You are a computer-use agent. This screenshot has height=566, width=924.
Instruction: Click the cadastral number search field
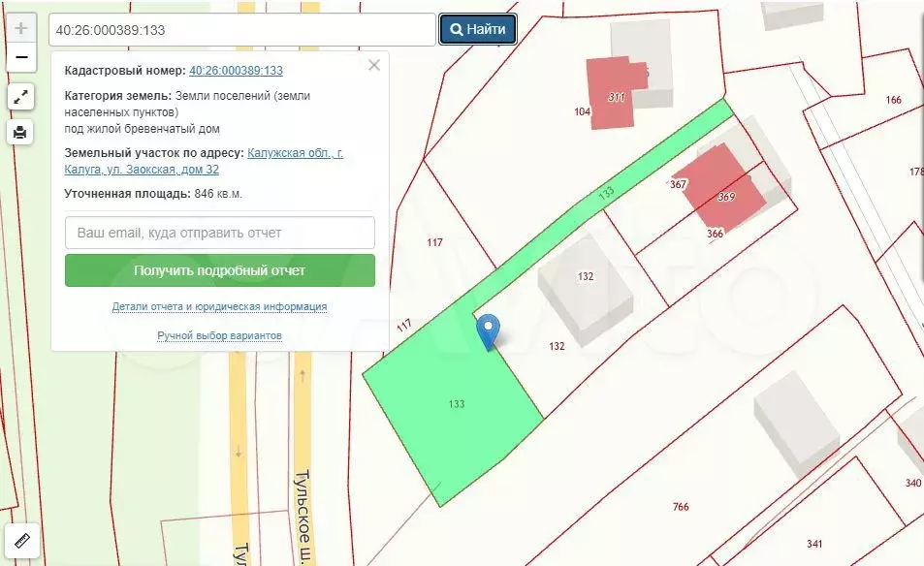(x=241, y=30)
